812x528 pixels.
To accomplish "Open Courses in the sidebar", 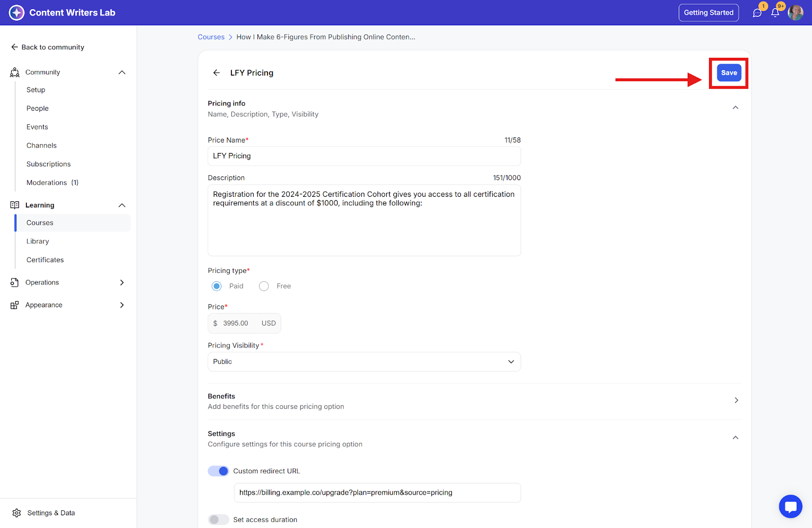I will coord(73,223).
